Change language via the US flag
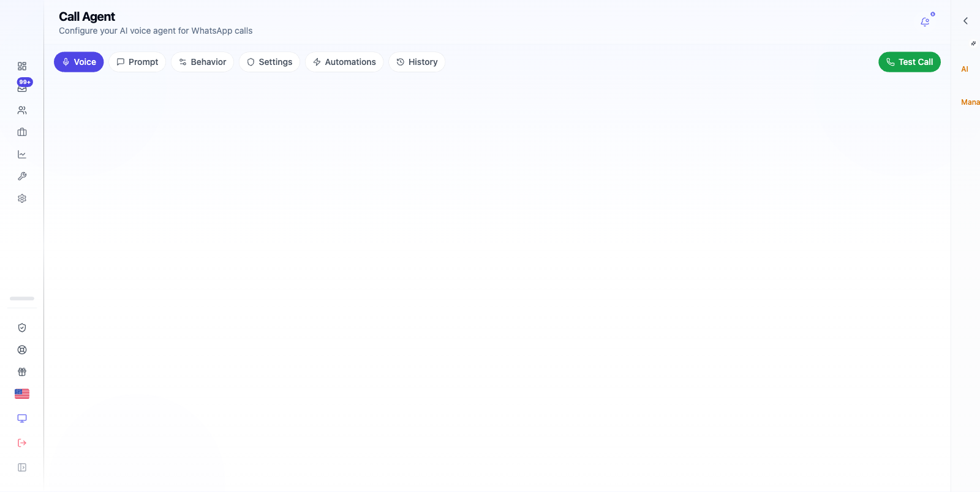Image resolution: width=980 pixels, height=492 pixels. 22,394
